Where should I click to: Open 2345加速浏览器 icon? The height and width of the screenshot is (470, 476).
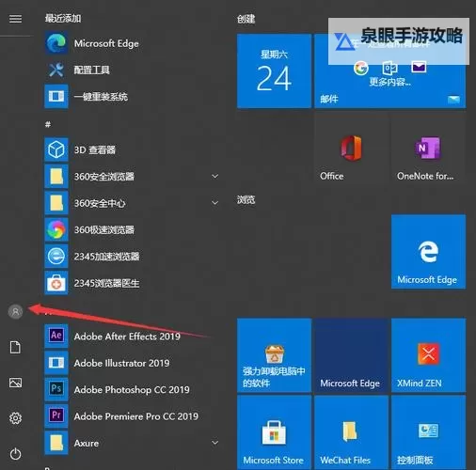click(56, 257)
